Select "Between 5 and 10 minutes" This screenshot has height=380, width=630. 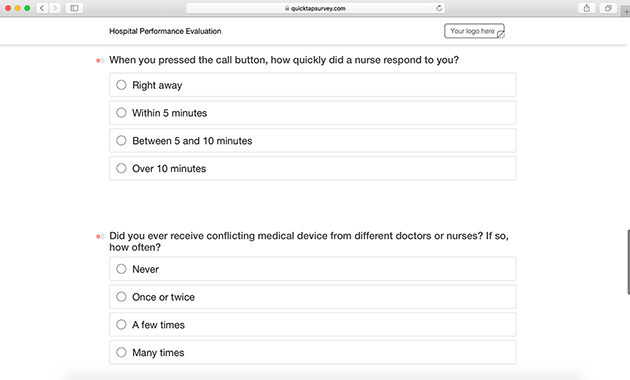coord(313,141)
